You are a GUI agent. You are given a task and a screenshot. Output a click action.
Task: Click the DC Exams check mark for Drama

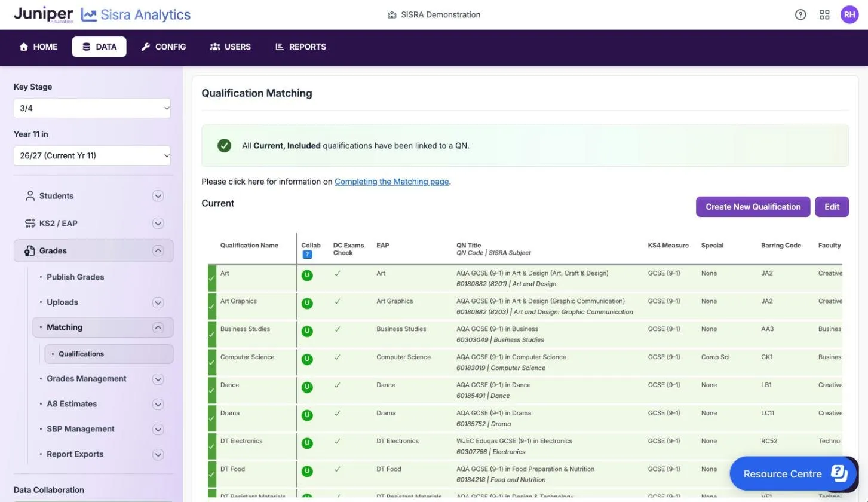(x=337, y=413)
